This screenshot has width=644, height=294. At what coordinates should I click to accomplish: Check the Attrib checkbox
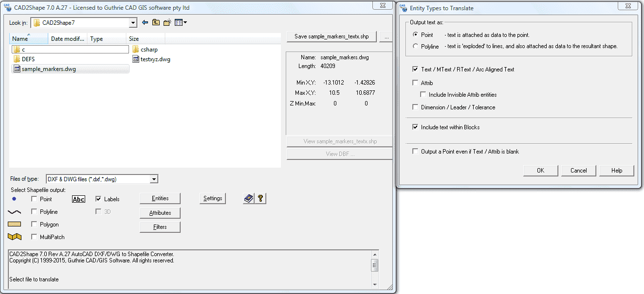coord(415,83)
